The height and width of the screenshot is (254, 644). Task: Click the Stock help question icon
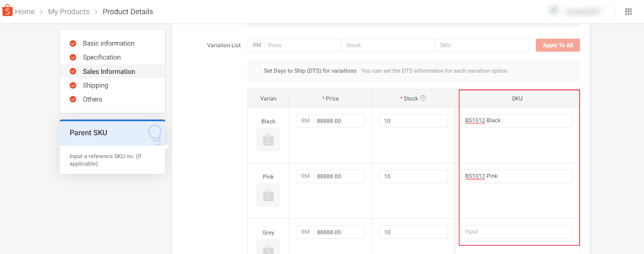423,98
